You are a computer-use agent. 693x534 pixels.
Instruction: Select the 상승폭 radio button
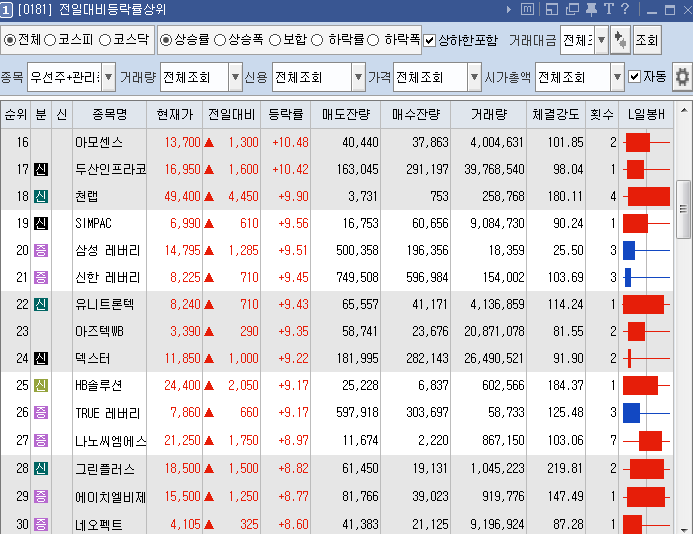click(x=220, y=40)
